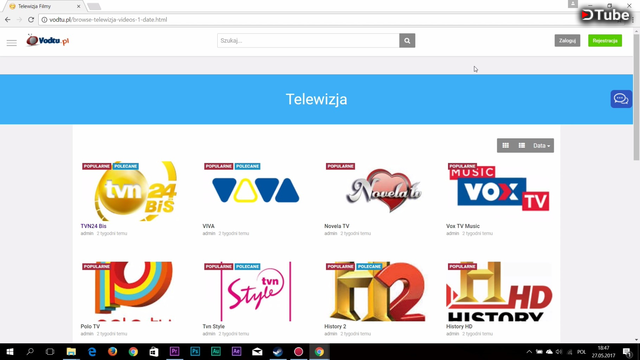The height and width of the screenshot is (360, 640).
Task: Click admin under the VIVA channel
Action: pos(209,233)
